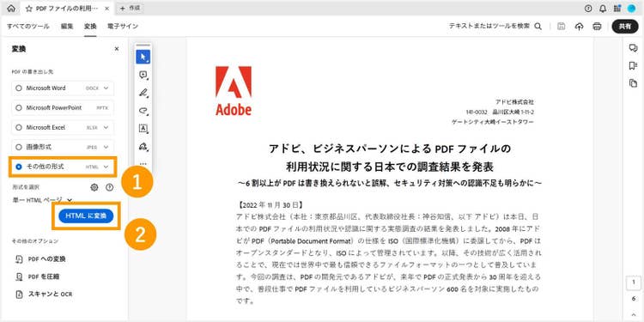This screenshot has width=644, height=322.
Task: Close the 変換 panel
Action: click(x=117, y=49)
